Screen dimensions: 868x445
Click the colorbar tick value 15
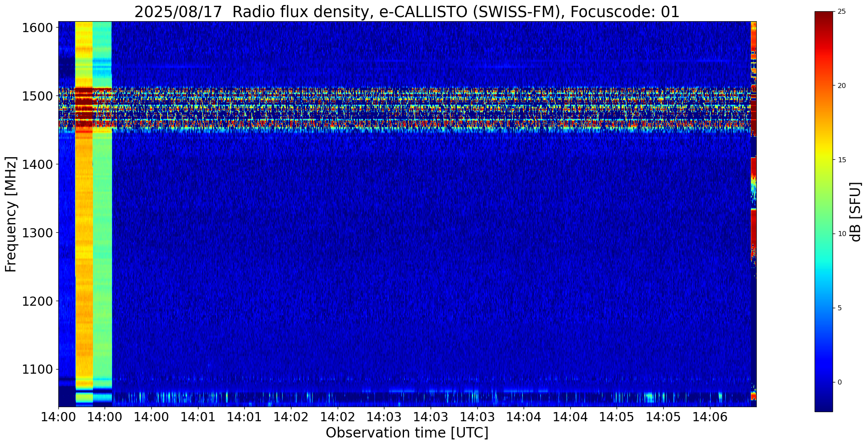coord(842,160)
